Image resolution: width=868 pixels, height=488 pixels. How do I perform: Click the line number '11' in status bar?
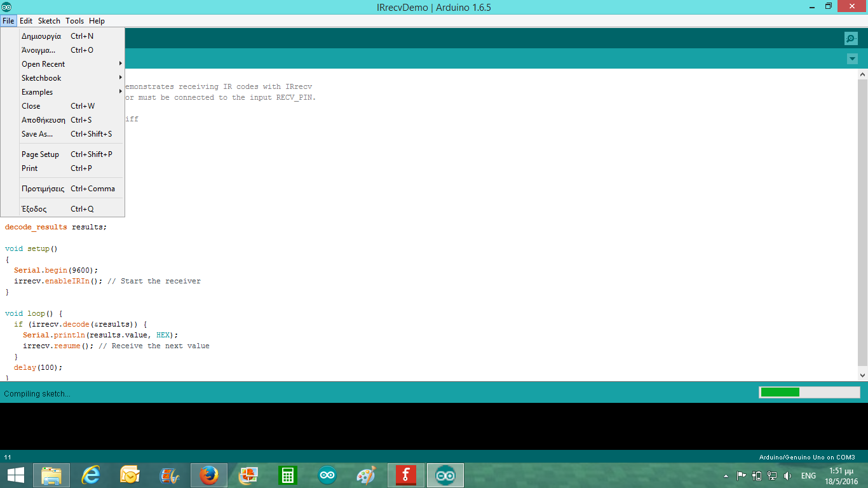click(x=7, y=457)
